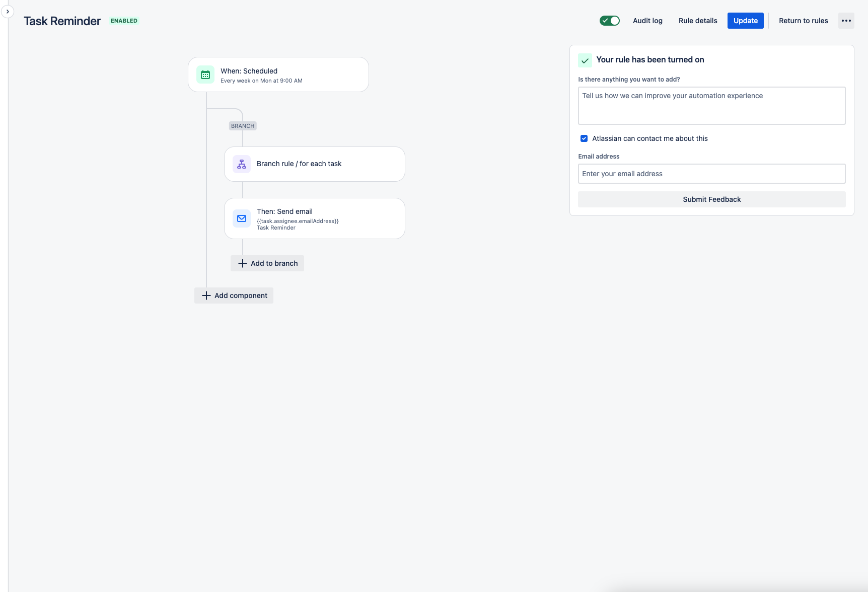
Task: Click 'Your rule has been turned on' heading
Action: click(x=650, y=59)
